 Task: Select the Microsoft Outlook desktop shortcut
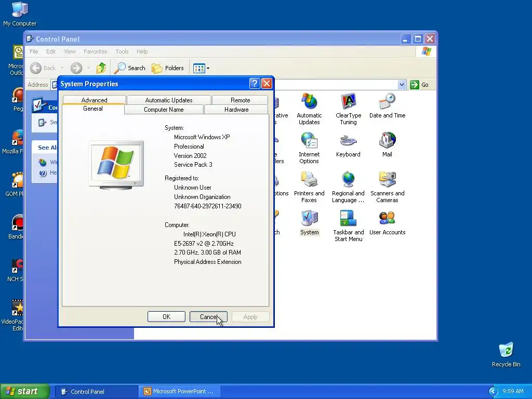(16, 60)
